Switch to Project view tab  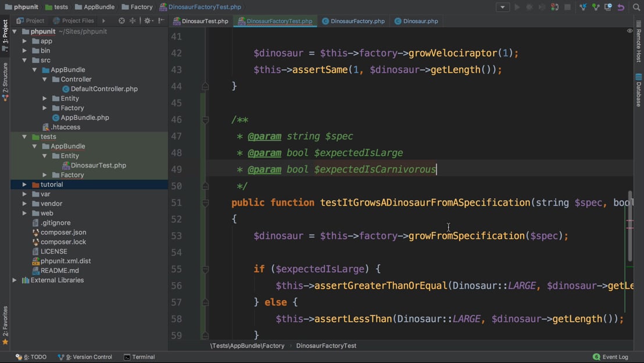pyautogui.click(x=30, y=20)
